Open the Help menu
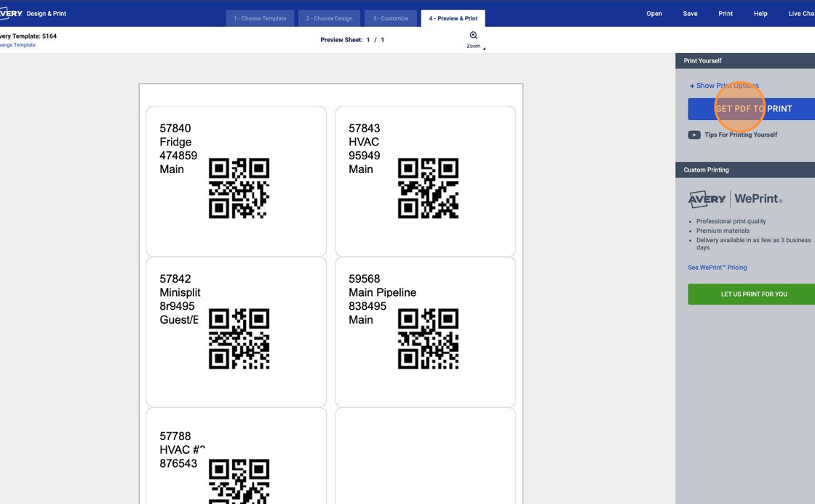Image resolution: width=815 pixels, height=504 pixels. pos(760,14)
